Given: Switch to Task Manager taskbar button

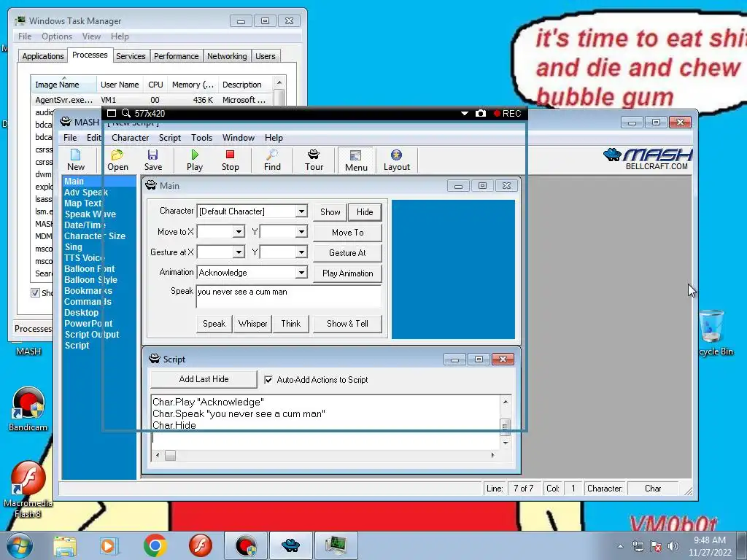Looking at the screenshot, I should click(336, 545).
